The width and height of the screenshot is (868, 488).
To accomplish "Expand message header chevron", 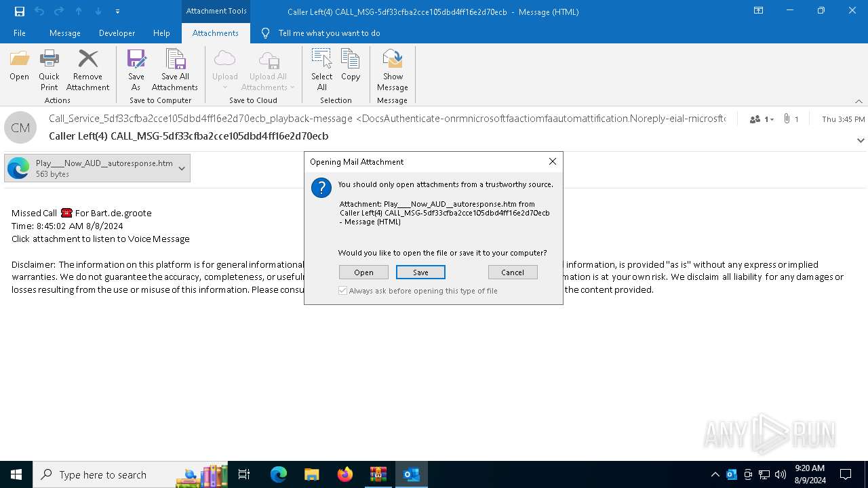I will point(861,140).
